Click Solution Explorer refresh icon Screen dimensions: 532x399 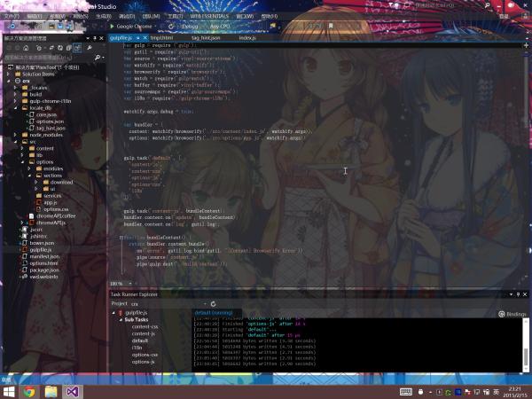coord(60,48)
